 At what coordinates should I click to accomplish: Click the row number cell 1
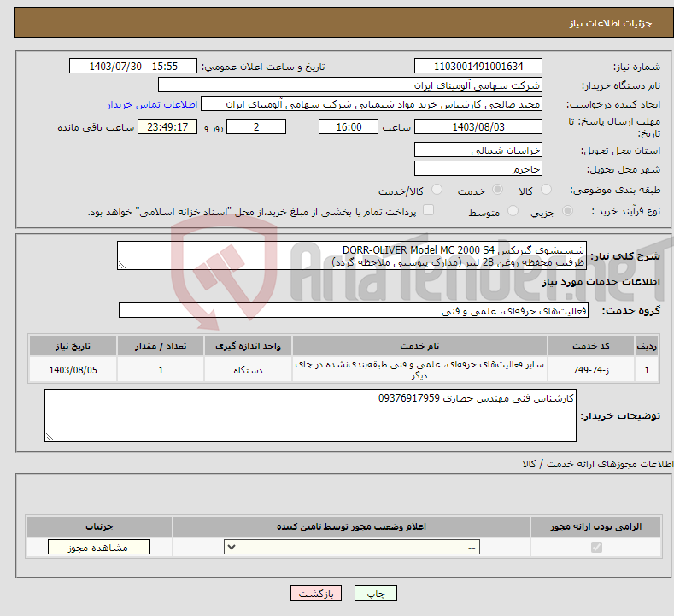click(647, 370)
